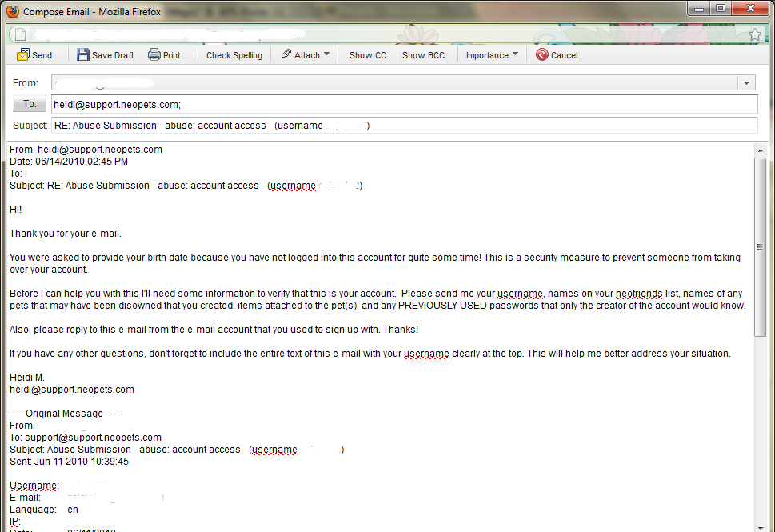Click the "Username:" label in original message
This screenshot has height=532, width=775.
[34, 486]
